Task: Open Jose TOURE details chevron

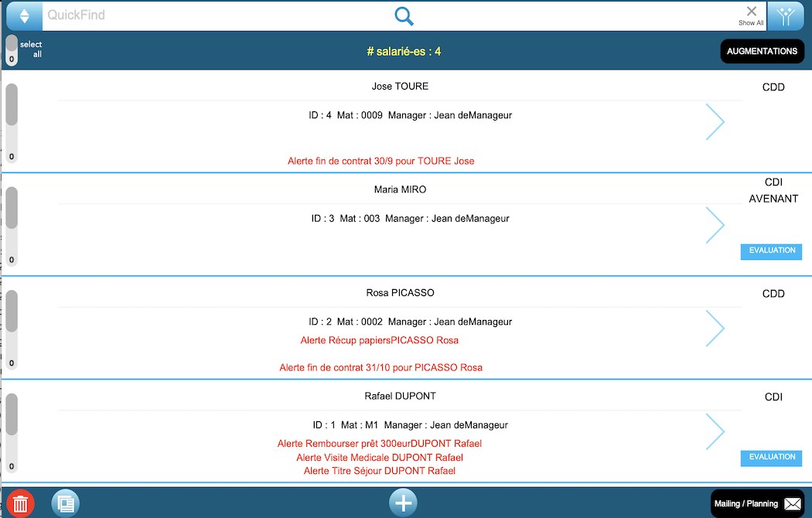Action: [x=715, y=122]
